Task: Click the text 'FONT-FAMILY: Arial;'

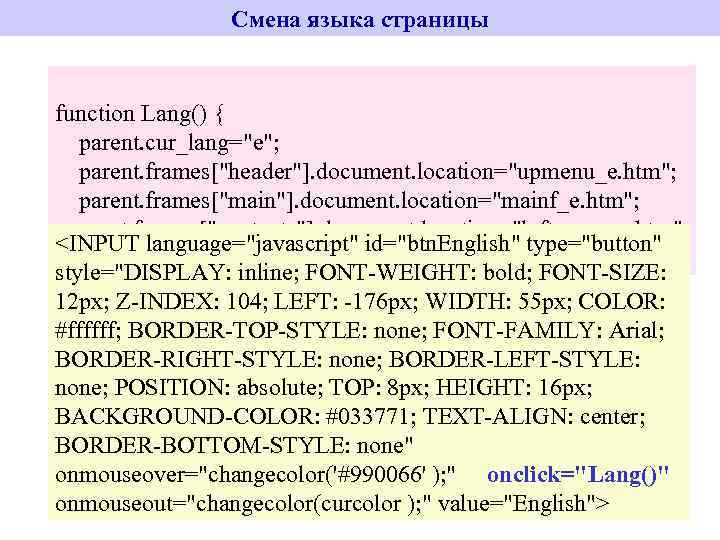Action: 549,331
